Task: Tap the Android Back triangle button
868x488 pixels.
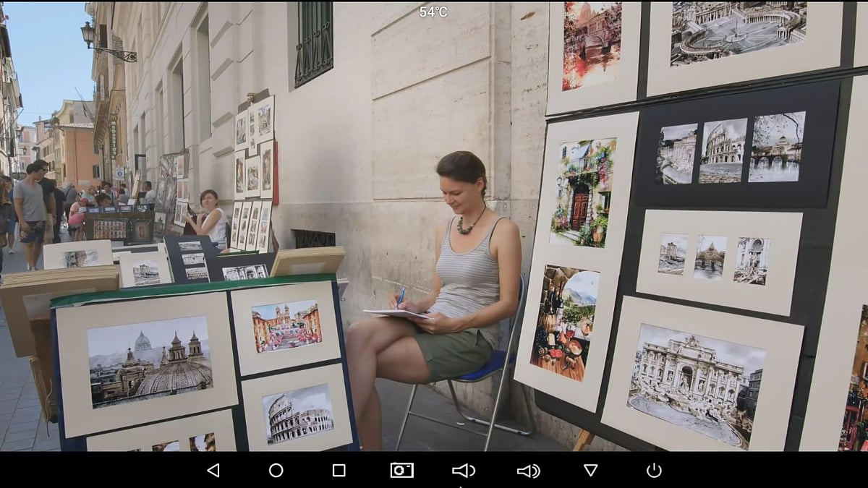Action: 213,470
